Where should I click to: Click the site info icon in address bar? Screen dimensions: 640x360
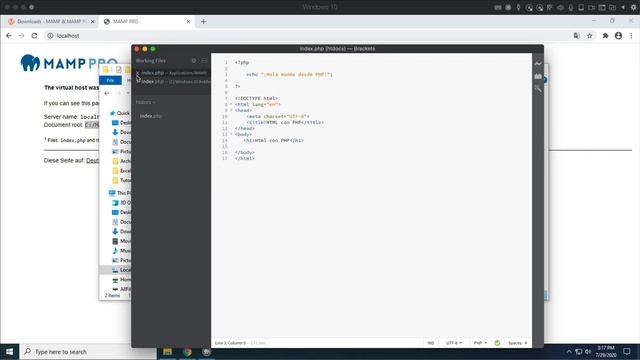[50, 36]
